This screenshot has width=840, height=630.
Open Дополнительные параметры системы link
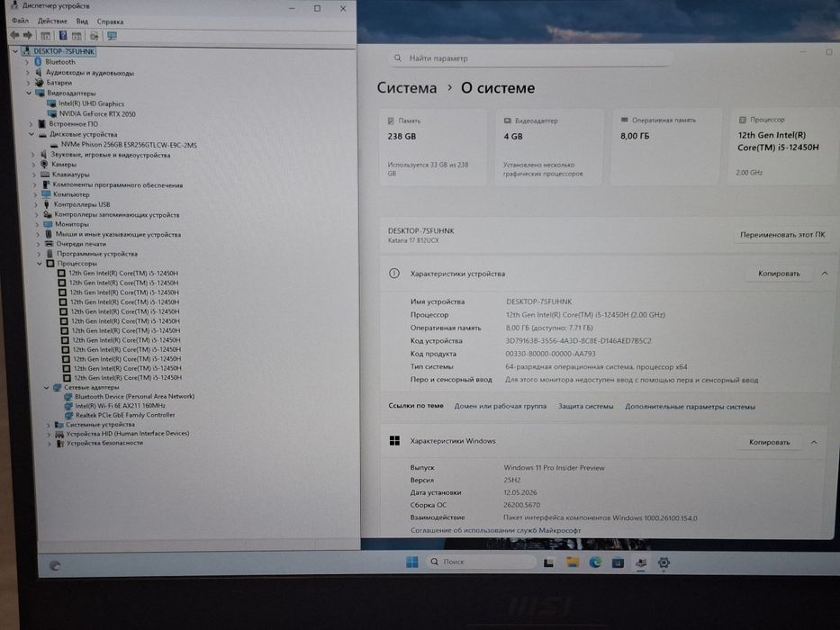690,407
